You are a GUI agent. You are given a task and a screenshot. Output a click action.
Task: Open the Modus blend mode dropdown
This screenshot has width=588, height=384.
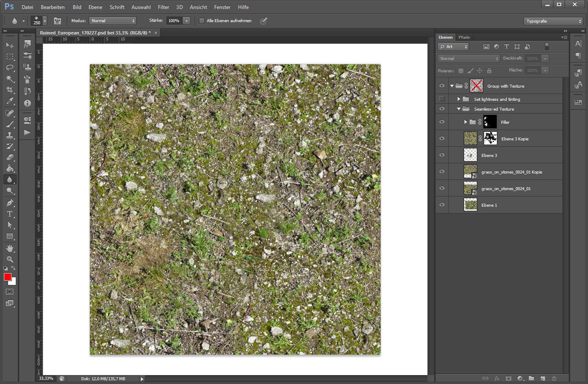pos(112,21)
